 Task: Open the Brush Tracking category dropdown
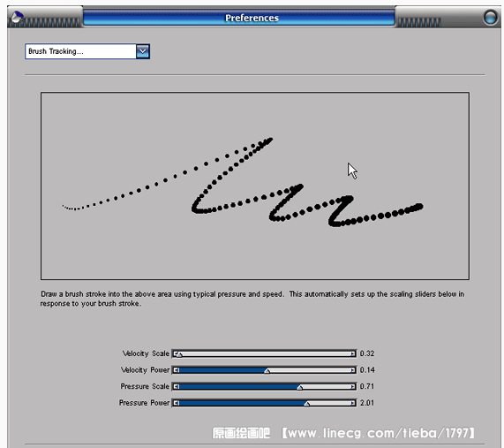[87, 51]
